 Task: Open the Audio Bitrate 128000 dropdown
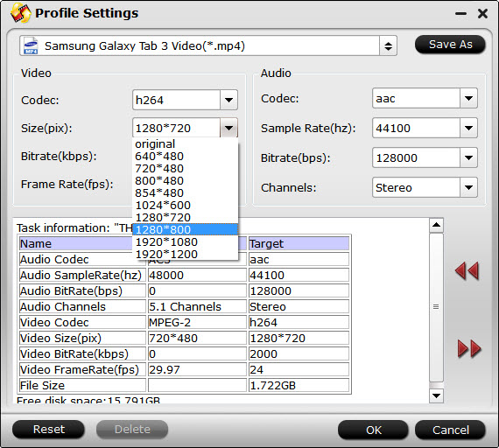pyautogui.click(x=468, y=157)
